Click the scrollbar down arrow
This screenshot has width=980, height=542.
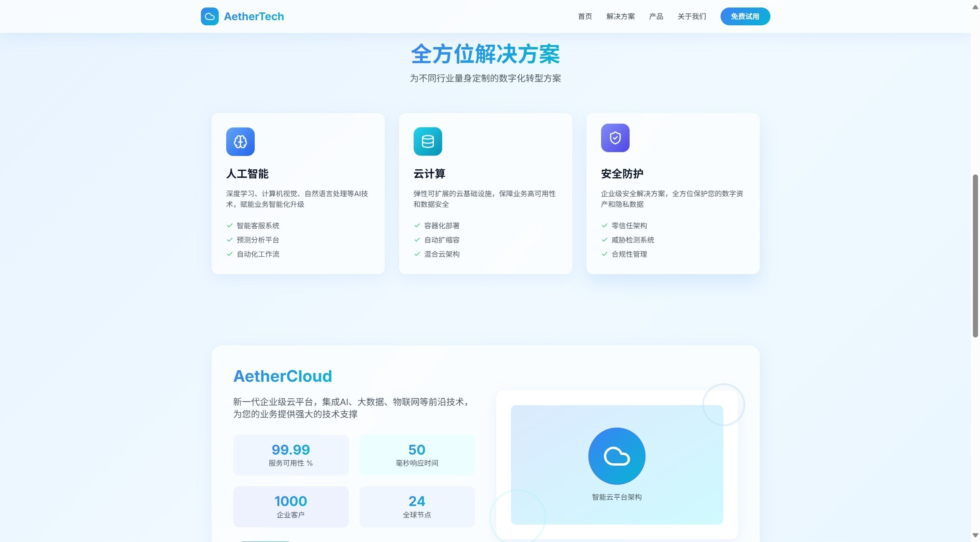pyautogui.click(x=975, y=535)
